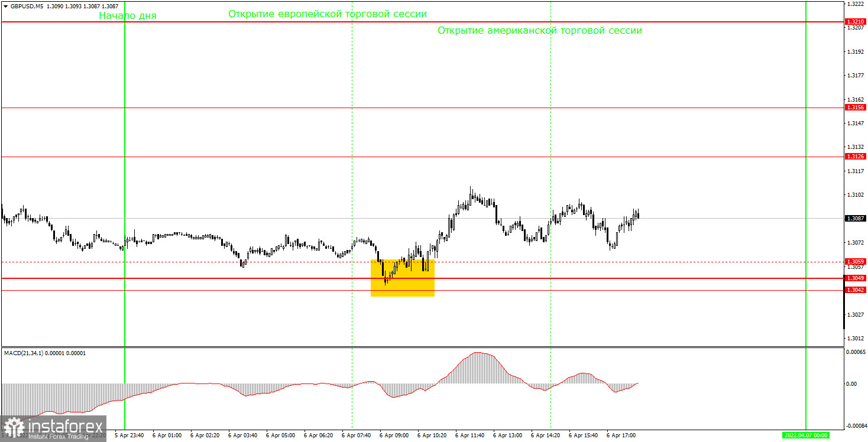Click the '5 Apr 23:40' time label
This screenshot has height=442, width=868.
point(129,435)
